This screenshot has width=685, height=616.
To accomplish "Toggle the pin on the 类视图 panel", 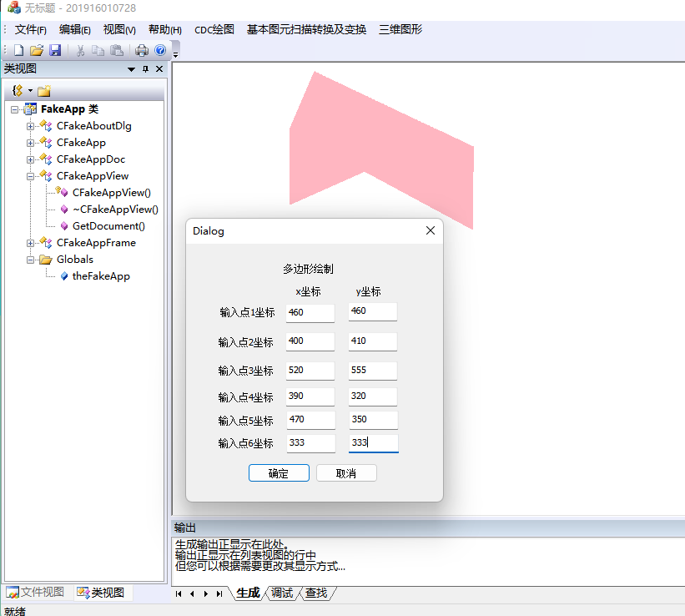I will click(145, 68).
